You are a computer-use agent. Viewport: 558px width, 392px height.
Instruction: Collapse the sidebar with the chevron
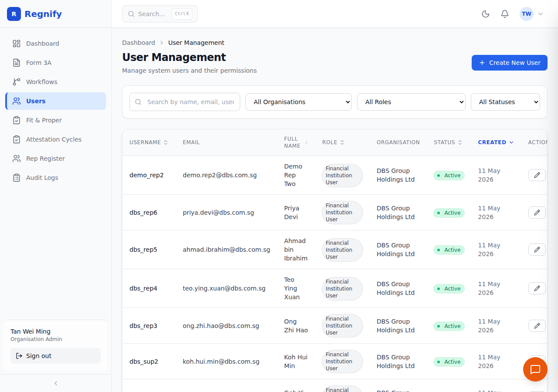(x=56, y=383)
